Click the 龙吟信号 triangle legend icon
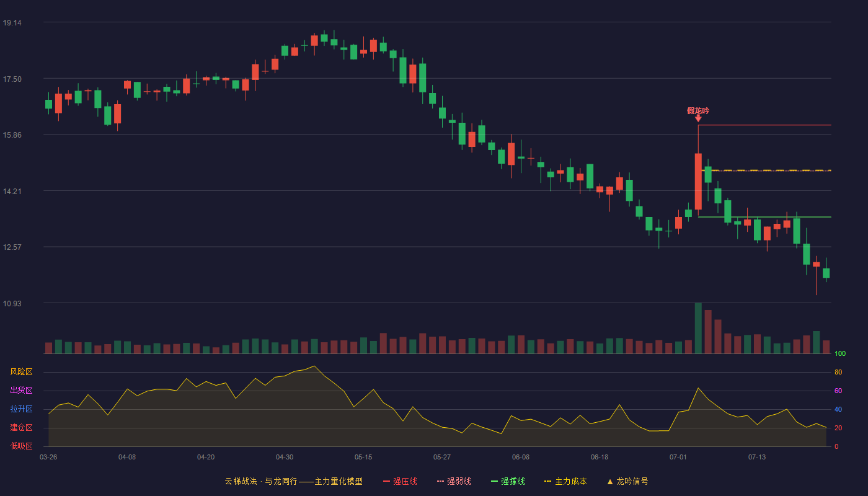868x496 pixels. tap(610, 481)
